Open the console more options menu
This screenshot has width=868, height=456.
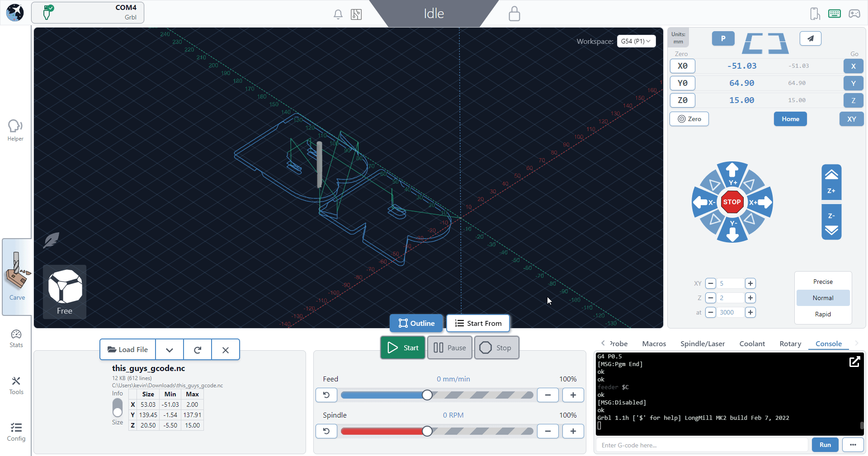coord(853,445)
